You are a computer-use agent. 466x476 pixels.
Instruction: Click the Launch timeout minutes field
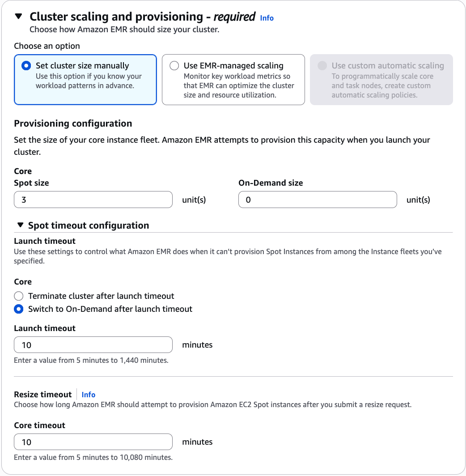tap(93, 344)
